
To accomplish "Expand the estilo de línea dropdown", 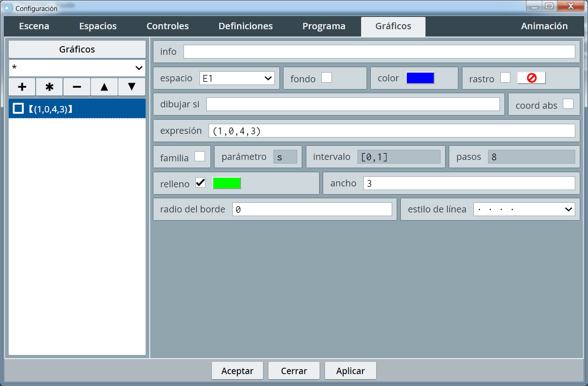I will pyautogui.click(x=524, y=209).
